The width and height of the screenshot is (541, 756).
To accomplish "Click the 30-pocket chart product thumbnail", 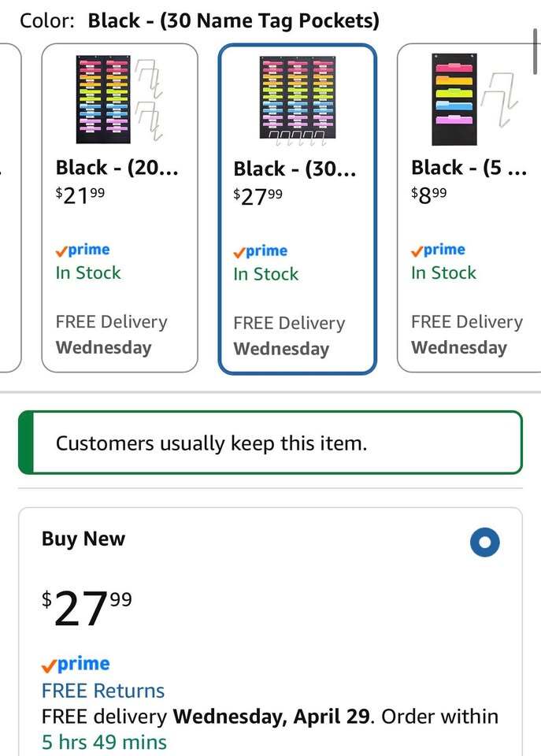I will pyautogui.click(x=297, y=100).
